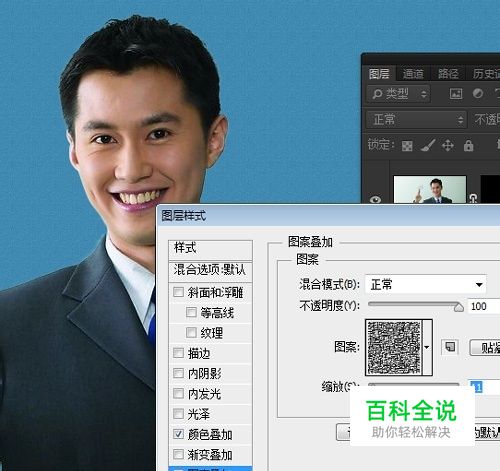Screen dimensions: 500x471
Task: Enable the 渐变叠加 checkbox
Action: (178, 454)
